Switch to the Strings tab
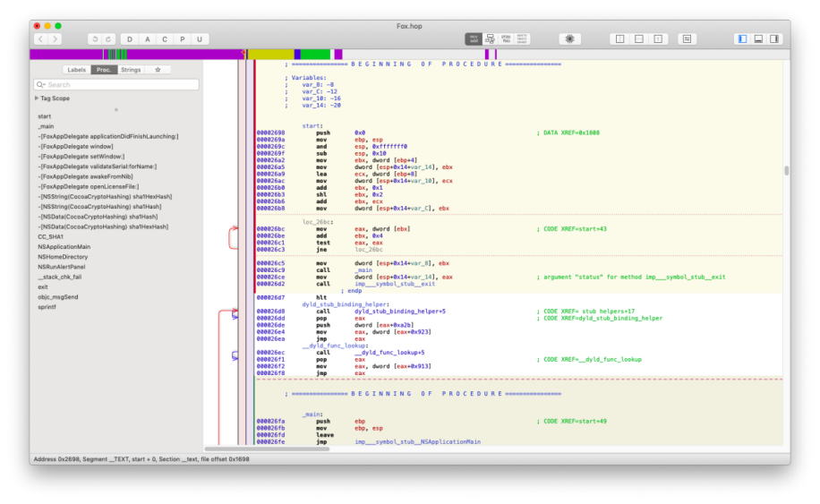 pyautogui.click(x=131, y=70)
